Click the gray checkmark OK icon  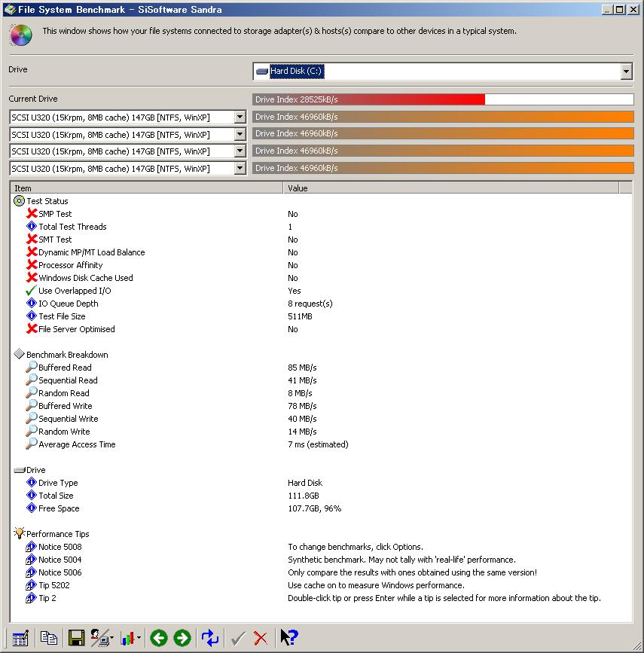[238, 638]
